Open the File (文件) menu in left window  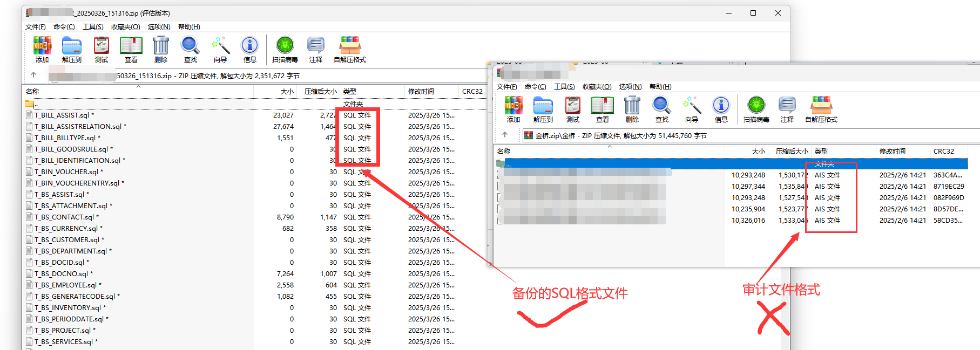(35, 27)
